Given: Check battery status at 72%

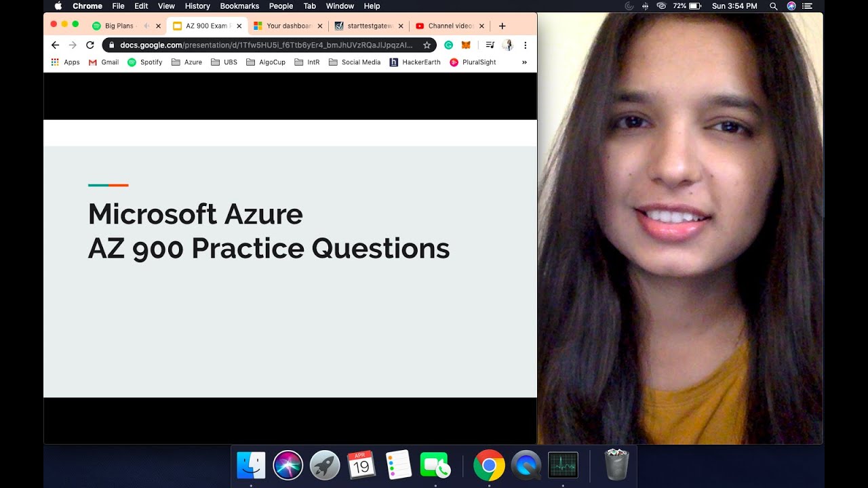Looking at the screenshot, I should click(687, 6).
